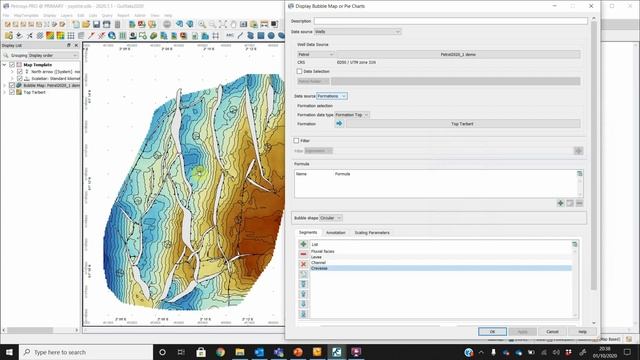The height and width of the screenshot is (360, 640).
Task: Switch to the Annotation tab
Action: (336, 233)
